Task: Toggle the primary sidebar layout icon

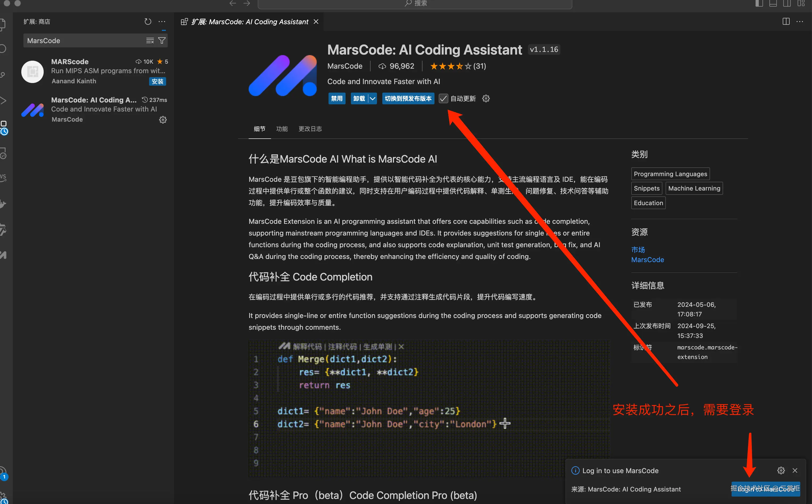Action: click(759, 3)
